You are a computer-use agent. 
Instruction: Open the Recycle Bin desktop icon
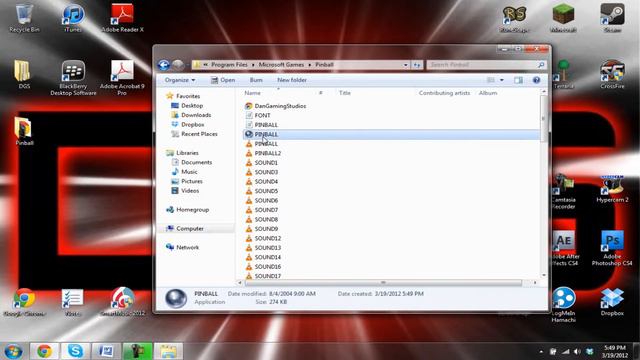[24, 18]
